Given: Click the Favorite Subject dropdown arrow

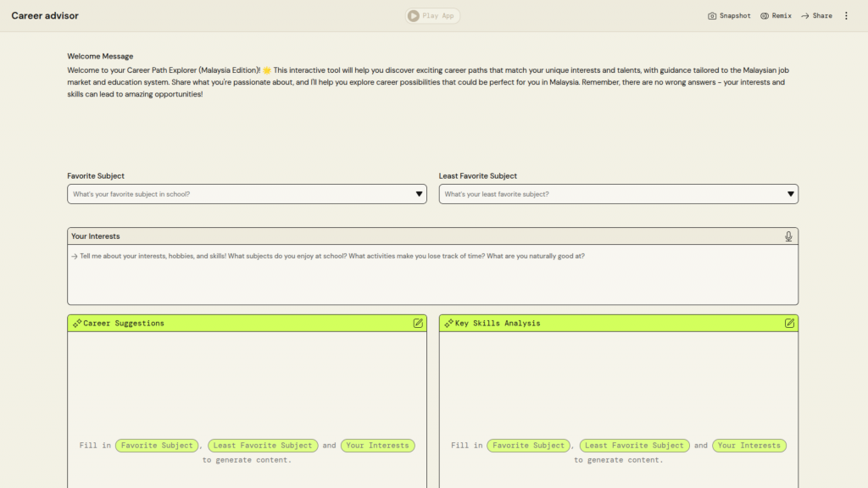Looking at the screenshot, I should point(420,194).
